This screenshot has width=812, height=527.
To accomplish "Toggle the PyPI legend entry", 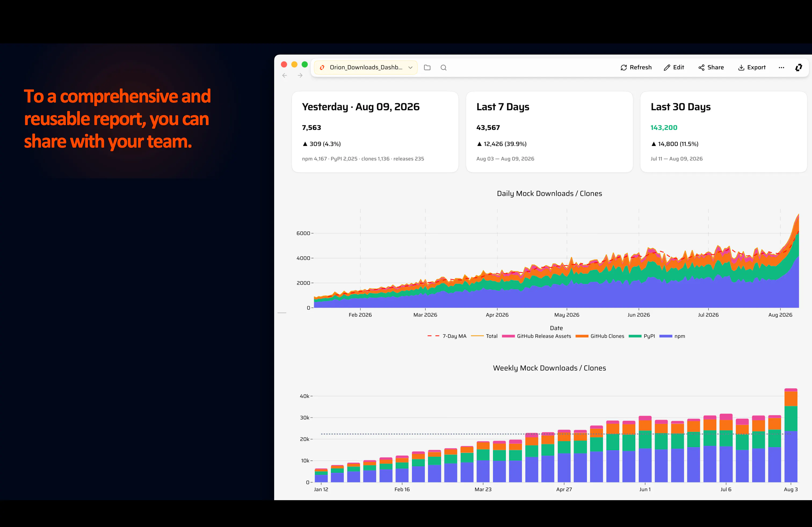I will (642, 336).
